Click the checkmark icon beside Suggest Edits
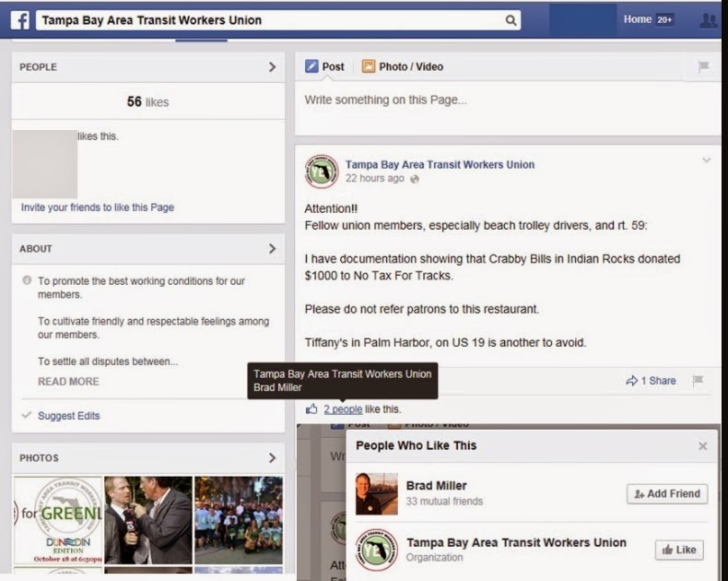 point(27,415)
